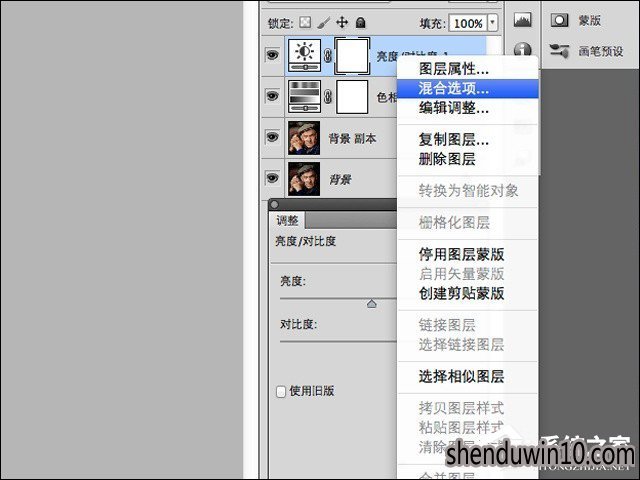
Task: Click the brightness/contrast adjustment layer icon
Action: [304, 56]
